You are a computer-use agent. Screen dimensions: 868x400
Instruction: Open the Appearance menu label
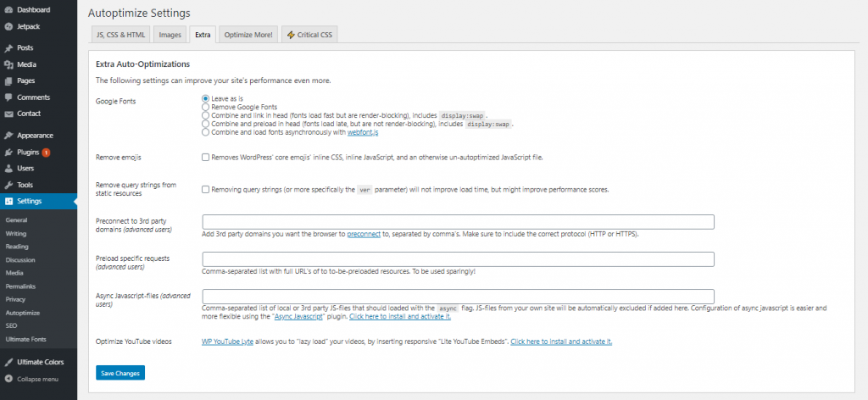pyautogui.click(x=36, y=136)
